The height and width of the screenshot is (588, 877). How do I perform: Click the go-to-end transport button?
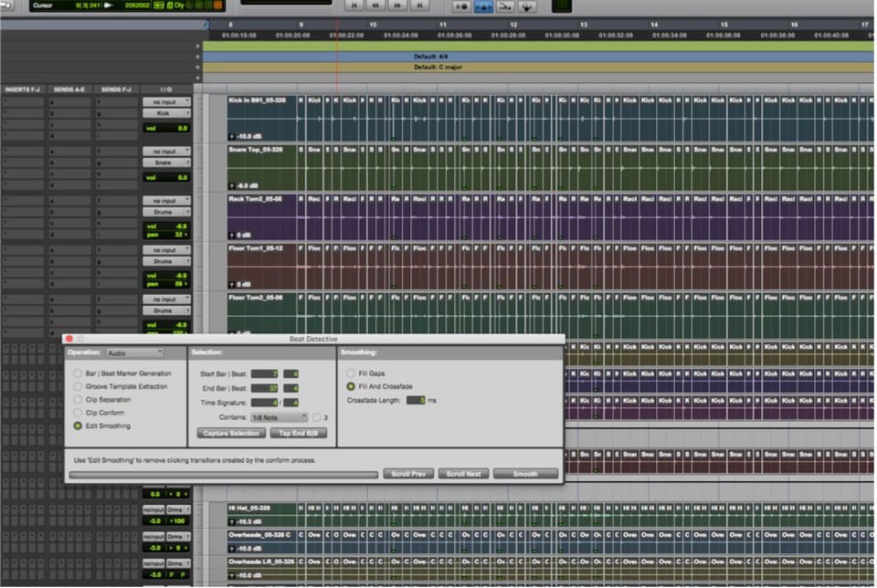point(419,5)
